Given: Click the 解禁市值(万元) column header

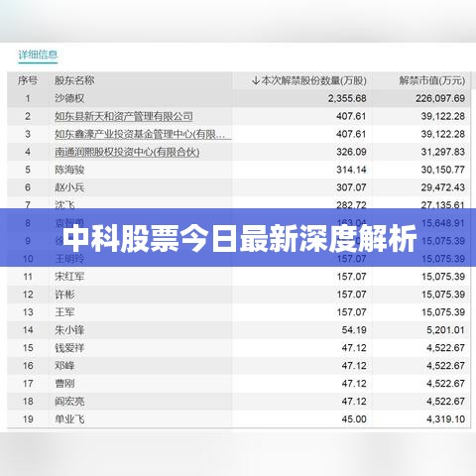Looking at the screenshot, I should point(431,80).
